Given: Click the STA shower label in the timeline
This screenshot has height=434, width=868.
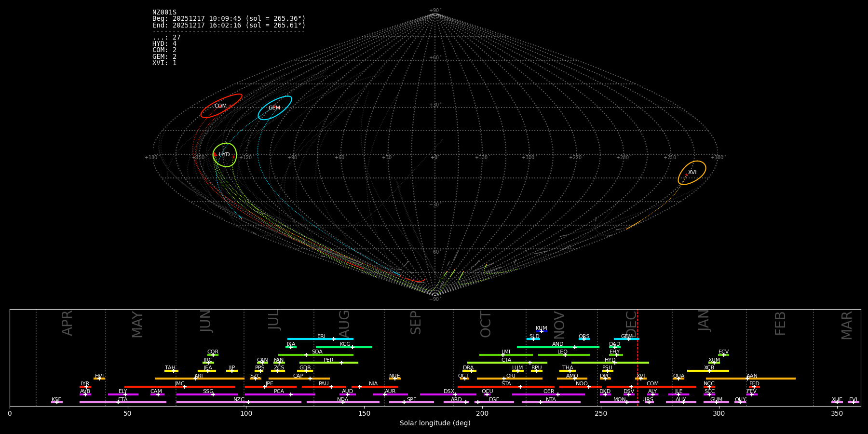Looking at the screenshot, I should coord(506,384).
